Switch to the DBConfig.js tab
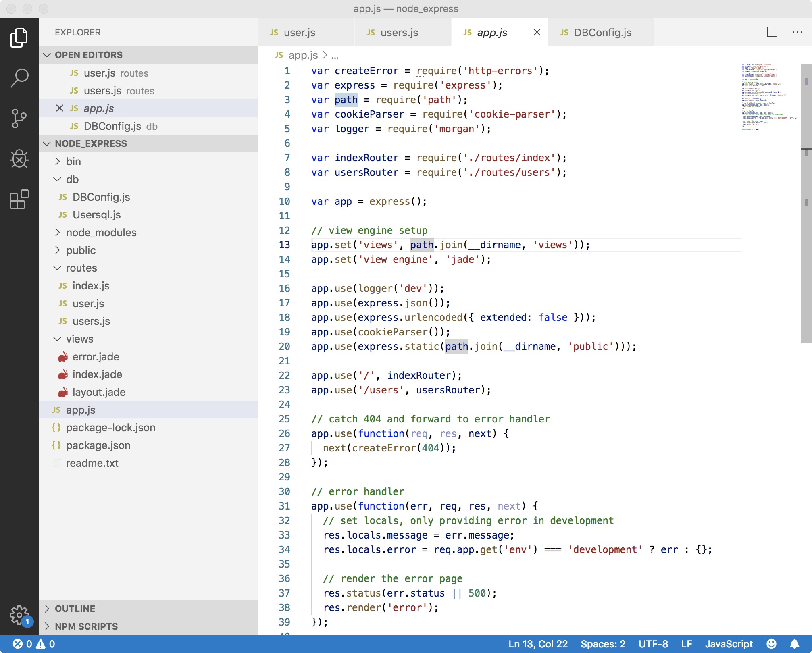The image size is (812, 653). click(x=602, y=33)
